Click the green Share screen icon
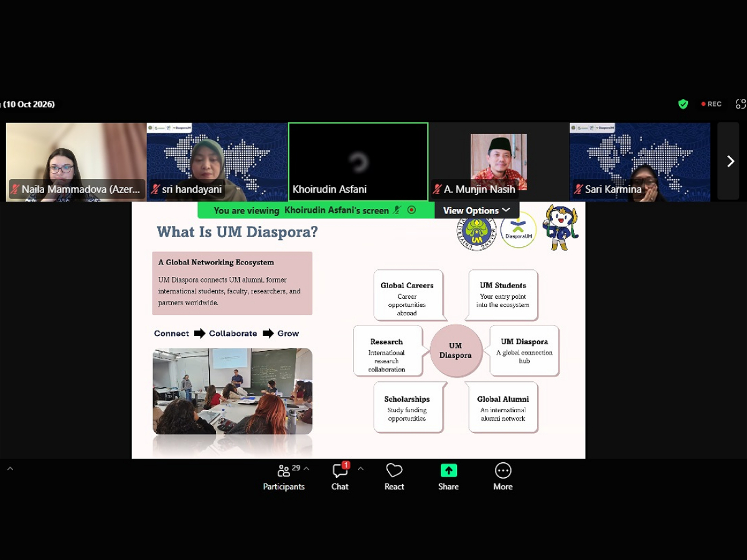 pyautogui.click(x=448, y=470)
